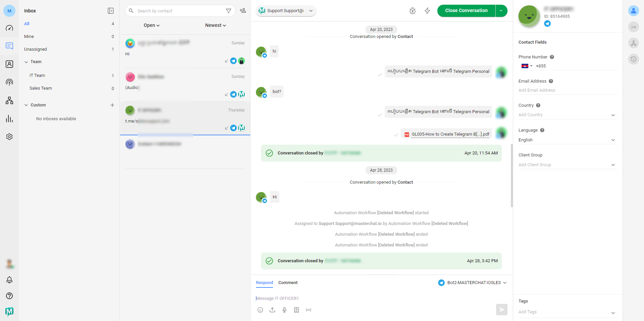Collapse the Custom inbox section
The image size is (644, 321).
[x=26, y=105]
